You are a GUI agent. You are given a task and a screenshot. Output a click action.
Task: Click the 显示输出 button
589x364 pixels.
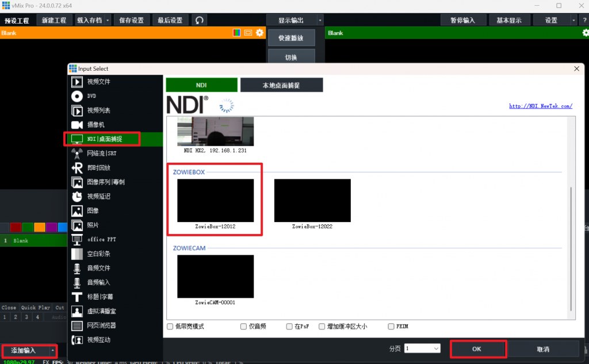(x=292, y=20)
